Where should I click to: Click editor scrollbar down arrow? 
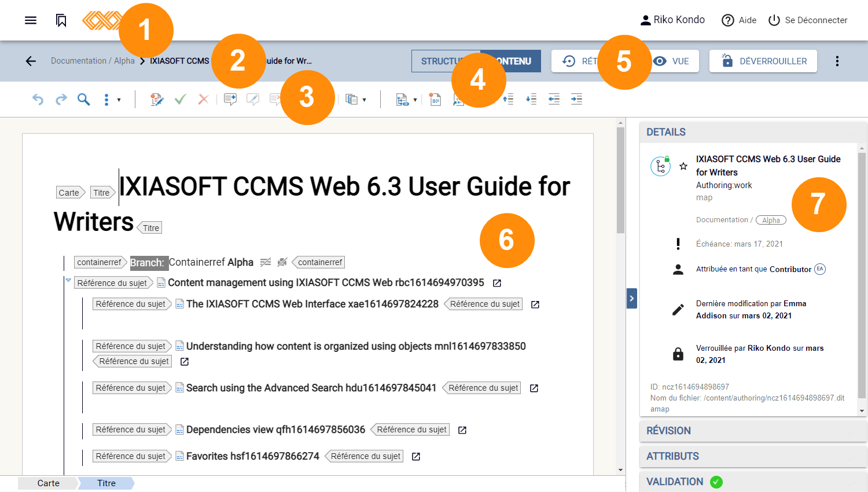[x=620, y=470]
